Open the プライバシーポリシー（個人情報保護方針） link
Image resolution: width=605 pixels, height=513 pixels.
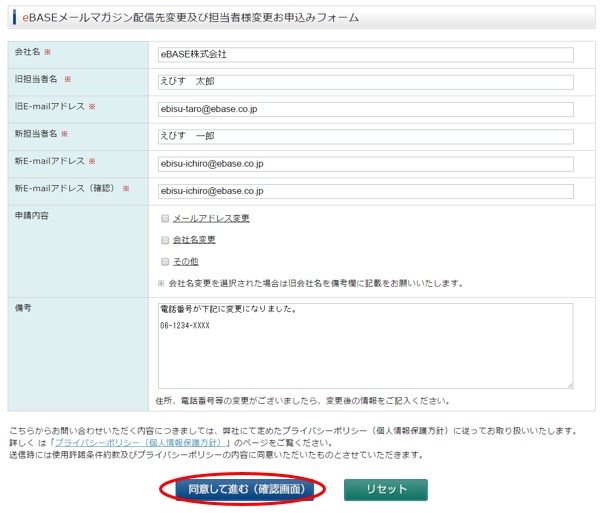(138, 442)
